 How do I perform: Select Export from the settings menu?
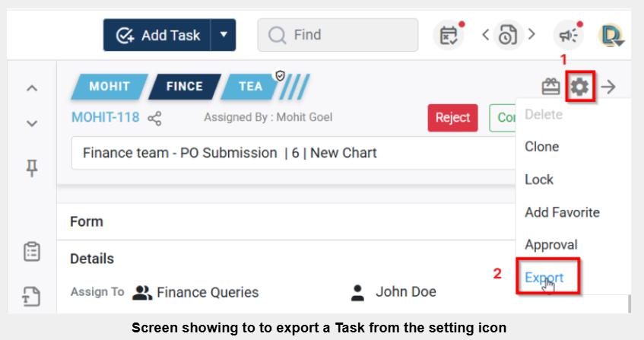[x=544, y=278]
